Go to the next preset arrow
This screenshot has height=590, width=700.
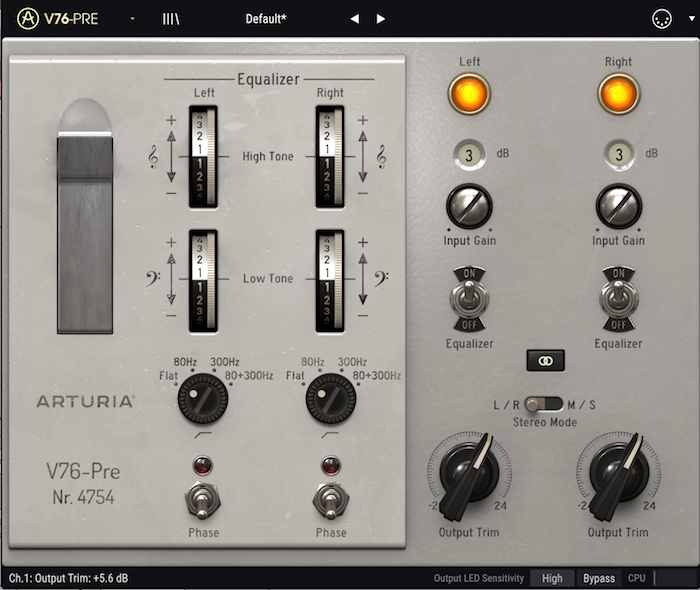380,19
